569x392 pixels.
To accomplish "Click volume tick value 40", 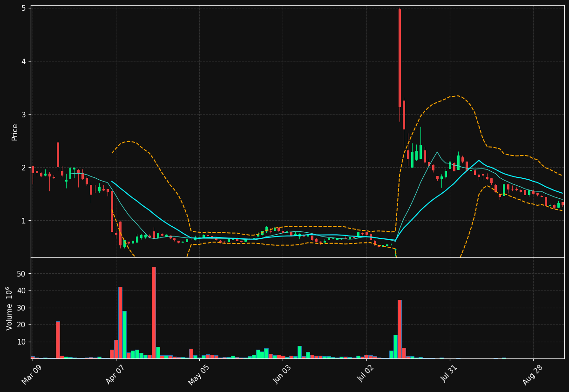I will click(x=21, y=291).
